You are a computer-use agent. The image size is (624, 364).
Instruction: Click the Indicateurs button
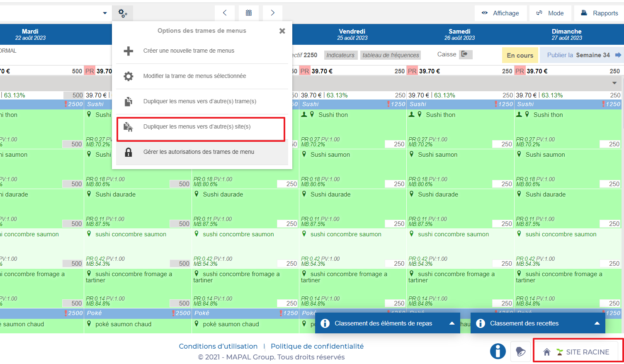coord(340,55)
